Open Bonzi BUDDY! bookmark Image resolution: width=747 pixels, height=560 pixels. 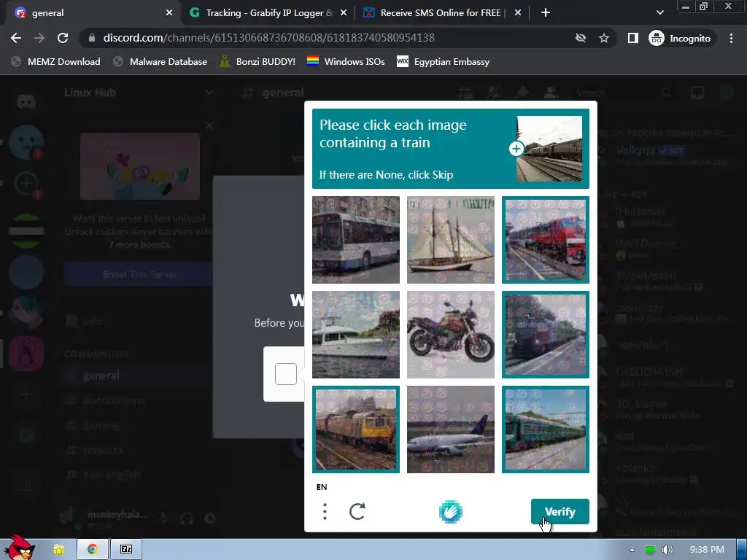tap(258, 61)
